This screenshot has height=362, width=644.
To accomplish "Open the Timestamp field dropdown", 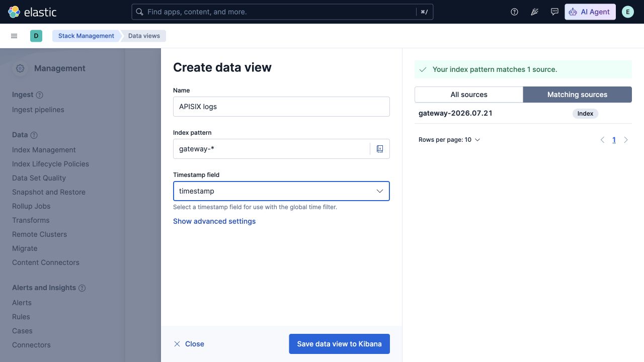I will point(281,191).
